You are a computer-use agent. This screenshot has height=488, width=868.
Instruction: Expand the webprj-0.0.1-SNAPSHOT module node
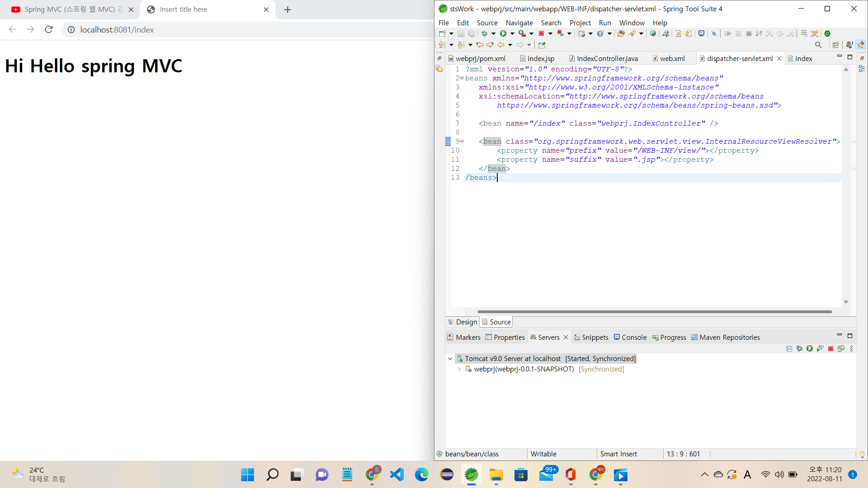click(459, 369)
